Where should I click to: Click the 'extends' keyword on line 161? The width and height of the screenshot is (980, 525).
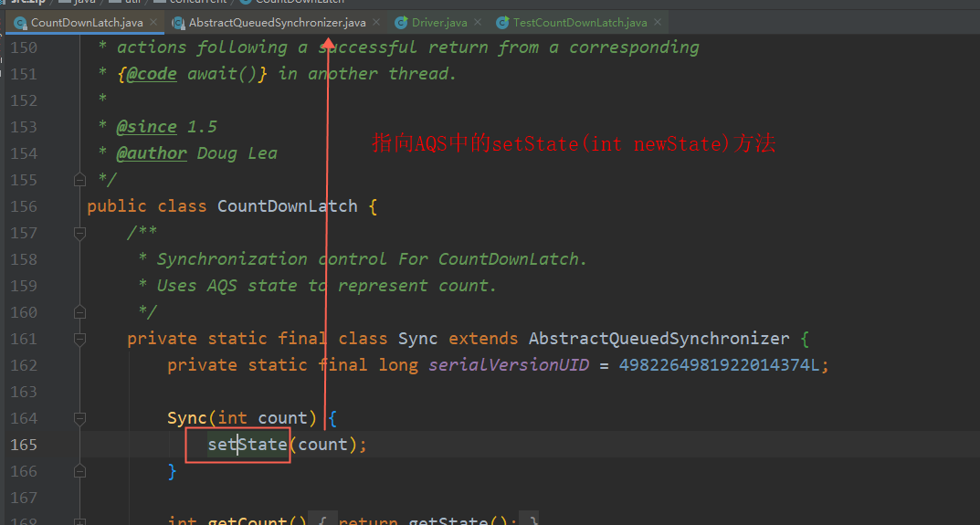pyautogui.click(x=483, y=339)
